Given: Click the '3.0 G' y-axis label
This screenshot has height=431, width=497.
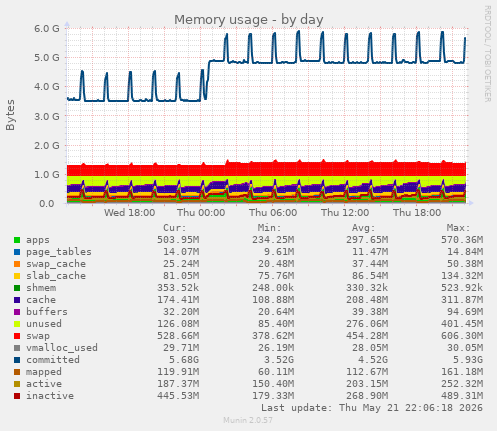Looking at the screenshot, I should 47,117.
